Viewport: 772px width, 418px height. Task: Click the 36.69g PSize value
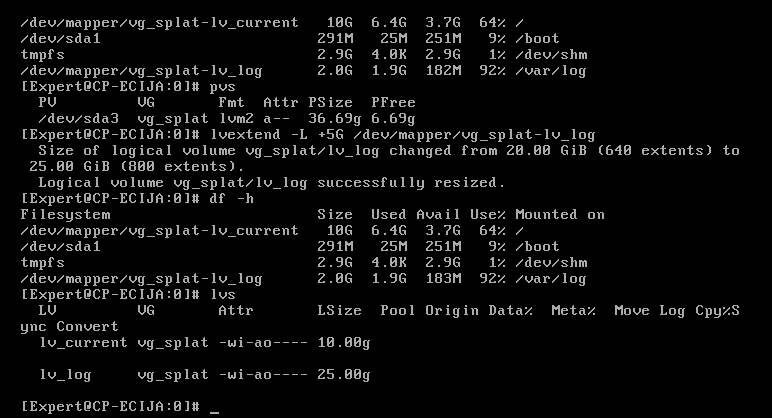(x=334, y=119)
